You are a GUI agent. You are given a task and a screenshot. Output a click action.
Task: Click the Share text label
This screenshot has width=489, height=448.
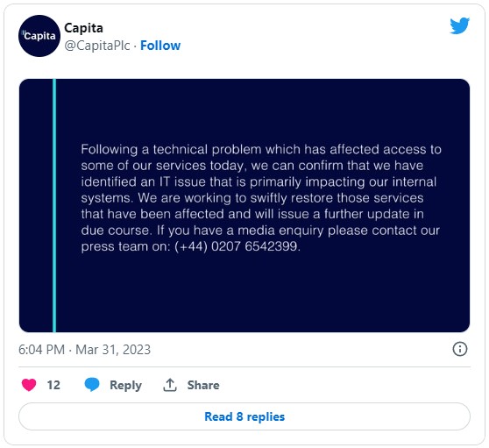203,385
